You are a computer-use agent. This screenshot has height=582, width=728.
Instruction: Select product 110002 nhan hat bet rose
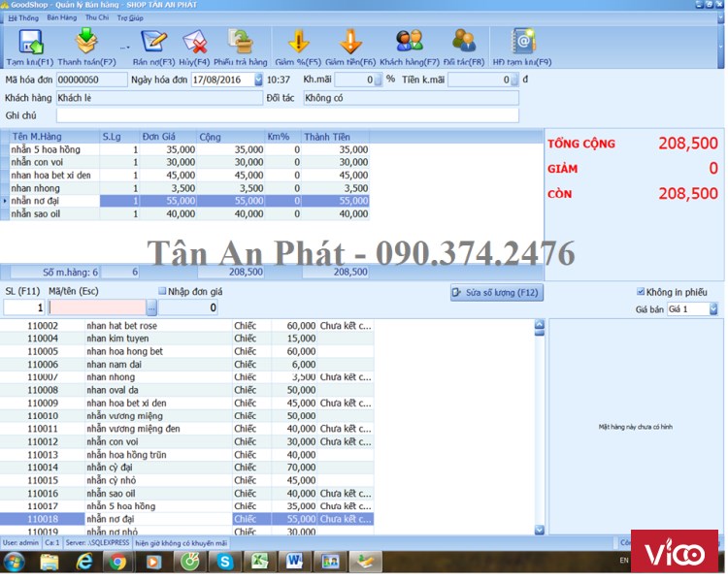186,326
